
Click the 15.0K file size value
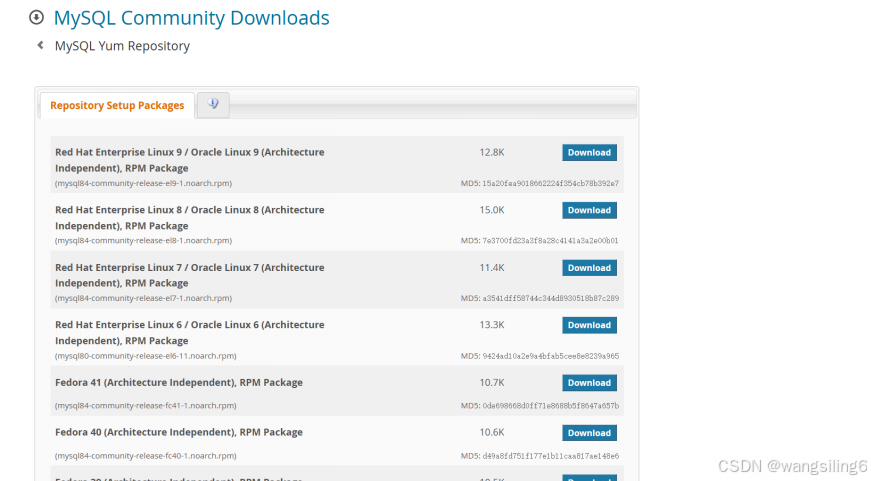(x=492, y=210)
